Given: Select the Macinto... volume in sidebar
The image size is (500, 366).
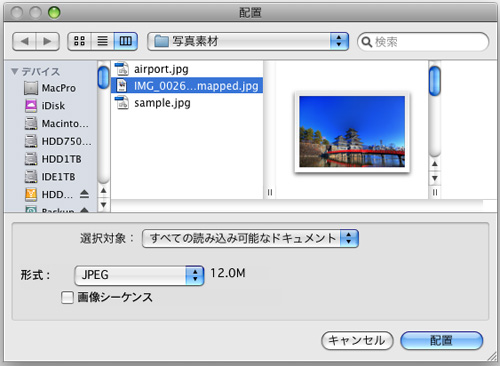Looking at the screenshot, I should [51, 123].
